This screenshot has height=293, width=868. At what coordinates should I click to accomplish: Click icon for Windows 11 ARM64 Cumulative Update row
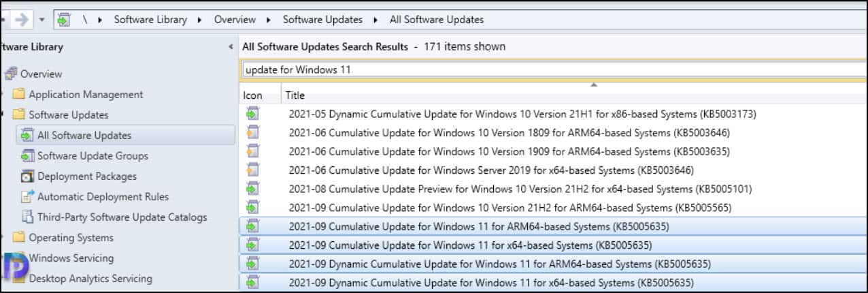click(x=252, y=226)
